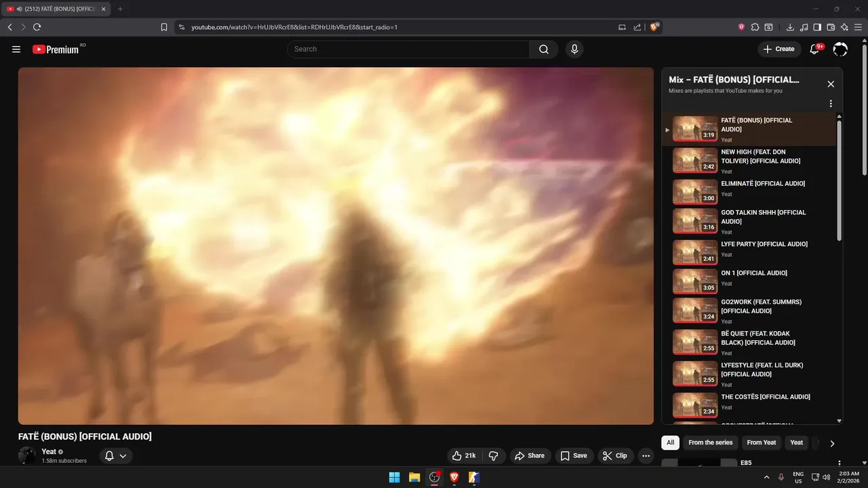Select the Yeat filter chip
868x488 pixels.
pyautogui.click(x=796, y=443)
